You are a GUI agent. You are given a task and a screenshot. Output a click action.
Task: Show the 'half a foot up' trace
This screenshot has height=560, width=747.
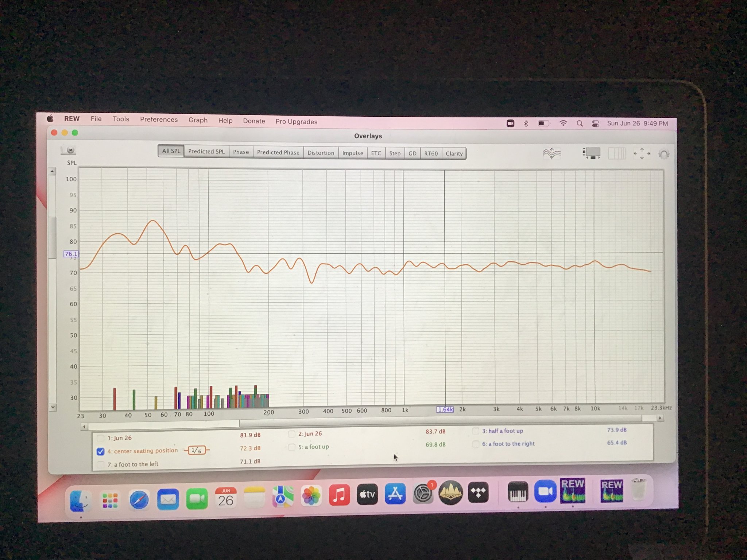(x=476, y=431)
